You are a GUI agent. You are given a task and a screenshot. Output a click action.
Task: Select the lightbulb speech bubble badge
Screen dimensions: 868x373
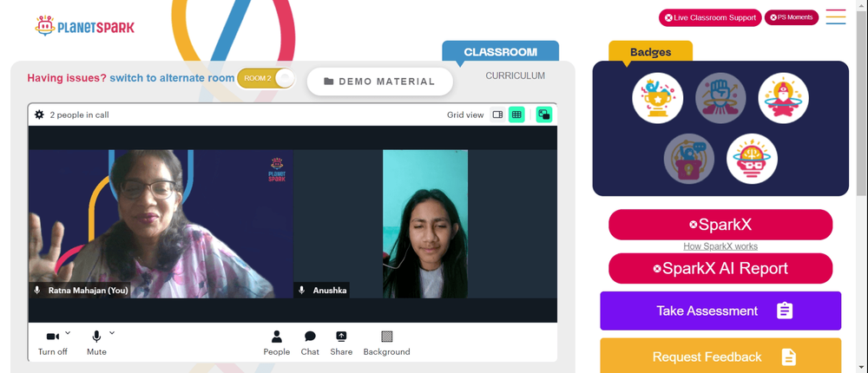coord(689,159)
